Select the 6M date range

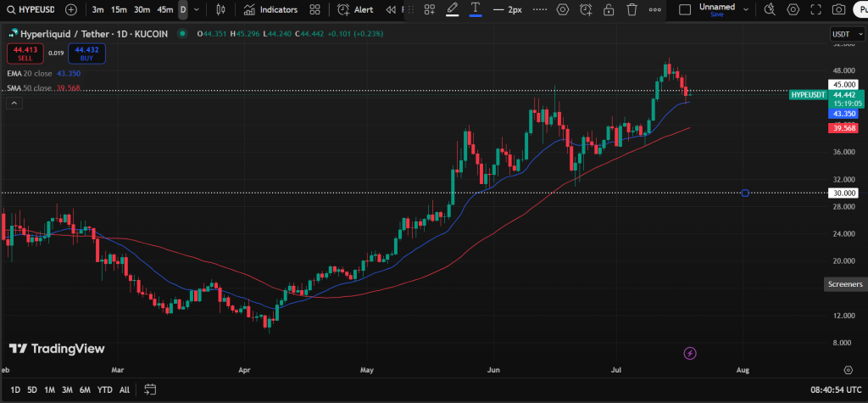tap(85, 389)
